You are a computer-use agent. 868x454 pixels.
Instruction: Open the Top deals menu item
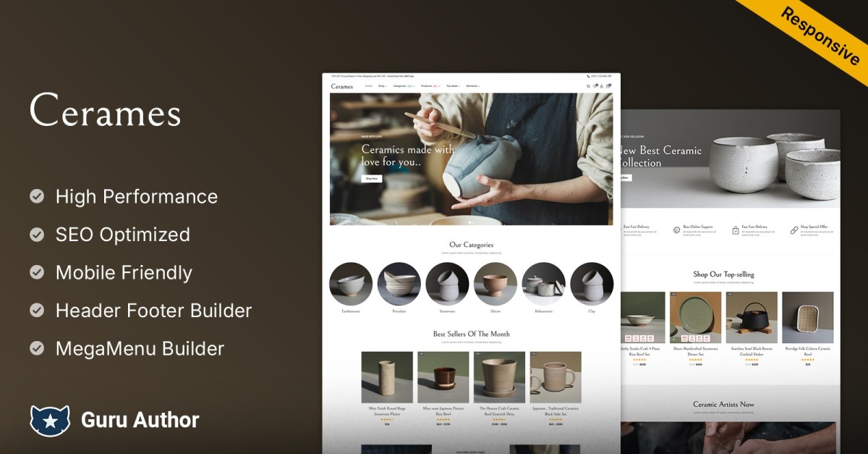(453, 86)
